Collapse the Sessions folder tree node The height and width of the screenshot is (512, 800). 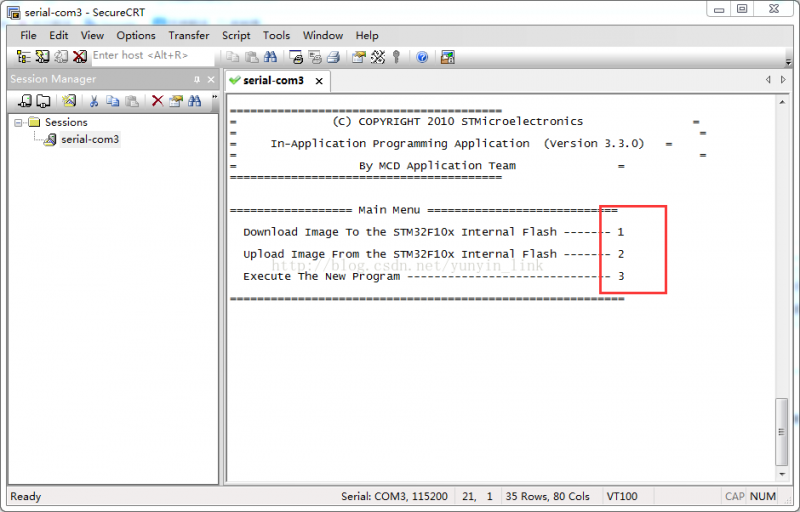click(18, 122)
